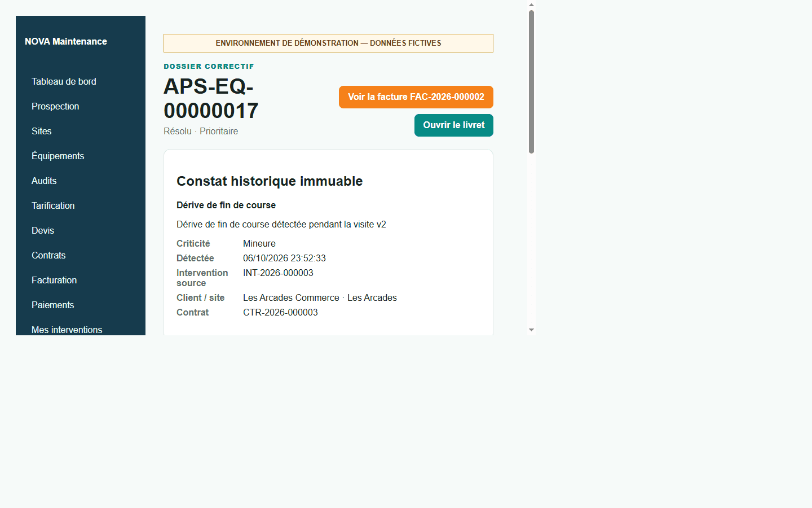Click the bold Dérive de fin de course subtitle
The height and width of the screenshot is (508, 812).
coord(226,205)
